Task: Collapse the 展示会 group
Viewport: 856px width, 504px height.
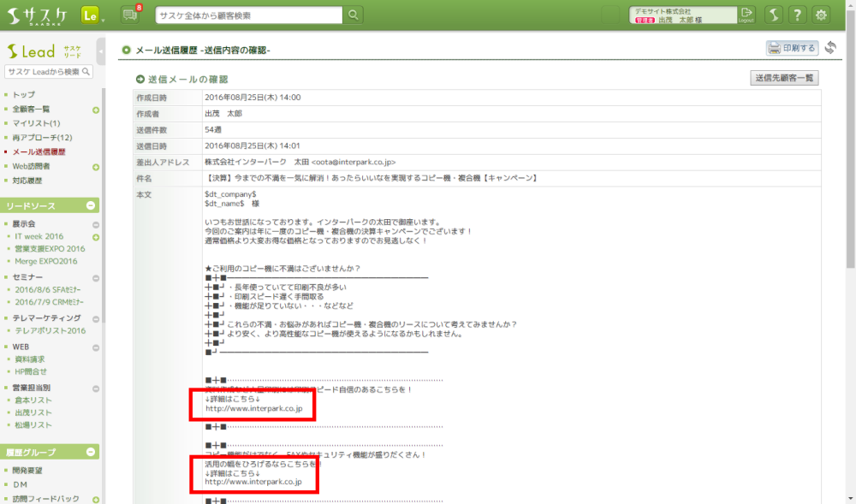Action: [x=96, y=223]
